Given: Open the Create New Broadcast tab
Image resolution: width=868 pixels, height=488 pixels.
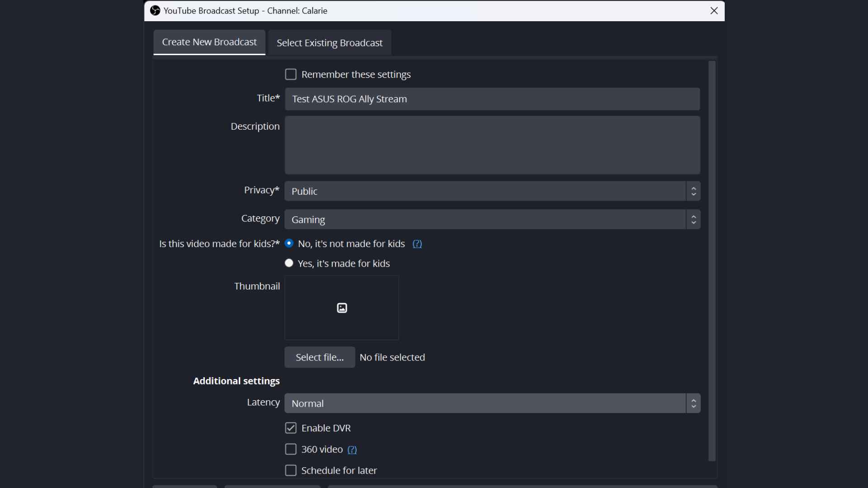Looking at the screenshot, I should click(209, 42).
